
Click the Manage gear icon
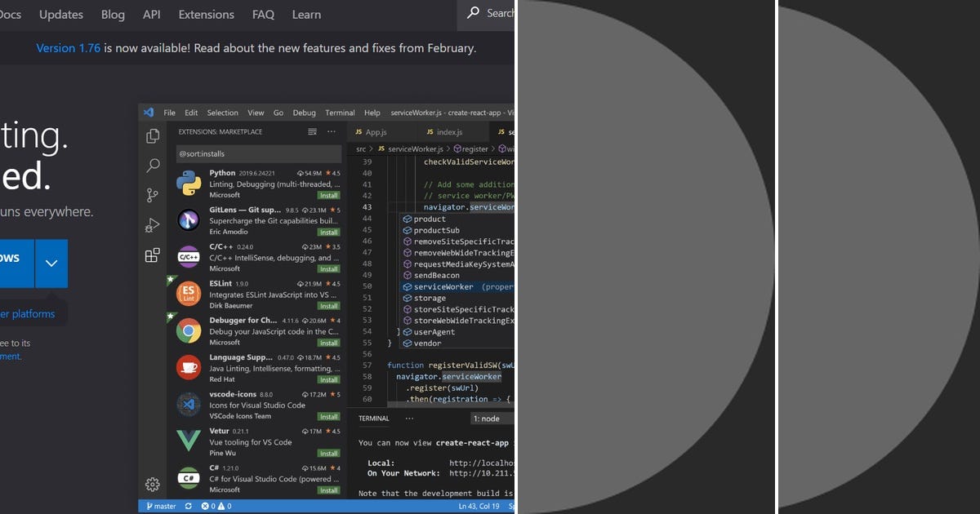click(x=153, y=483)
